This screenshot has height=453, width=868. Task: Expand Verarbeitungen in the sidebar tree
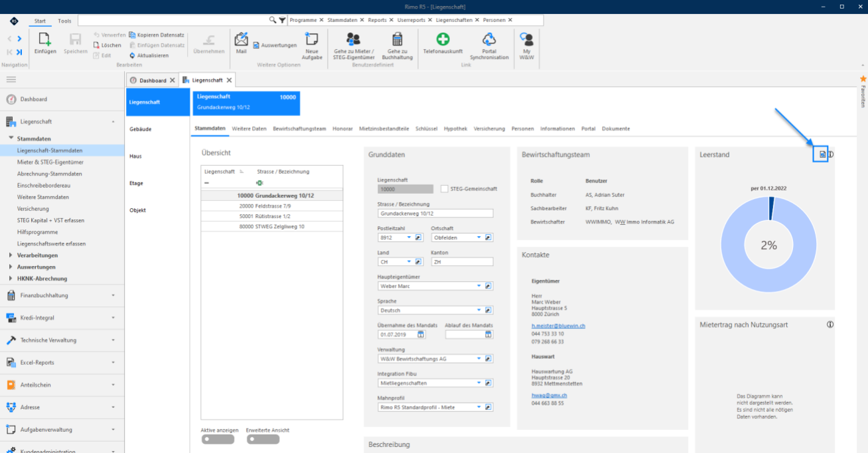pyautogui.click(x=11, y=255)
